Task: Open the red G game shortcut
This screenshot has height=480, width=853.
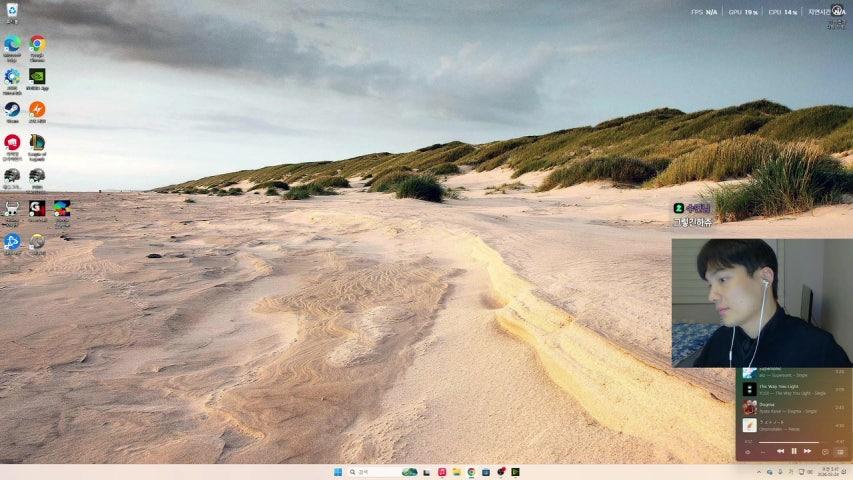Action: point(37,211)
